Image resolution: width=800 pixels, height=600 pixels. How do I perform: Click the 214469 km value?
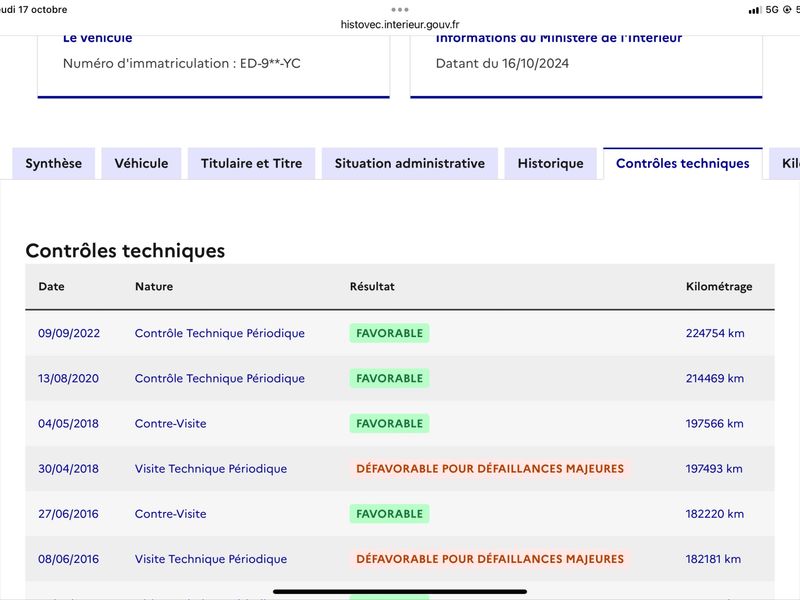(715, 378)
